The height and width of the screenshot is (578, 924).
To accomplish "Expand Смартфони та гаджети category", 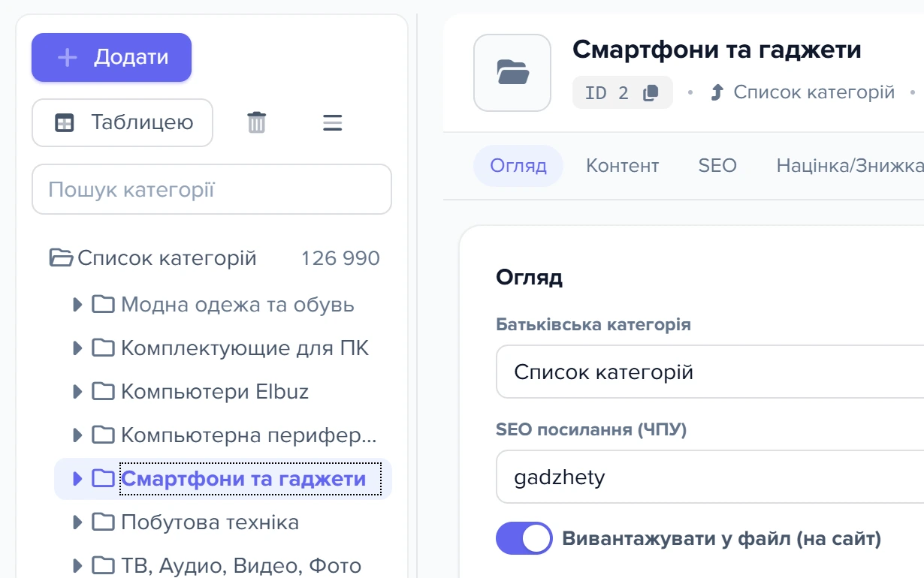I will [x=77, y=479].
